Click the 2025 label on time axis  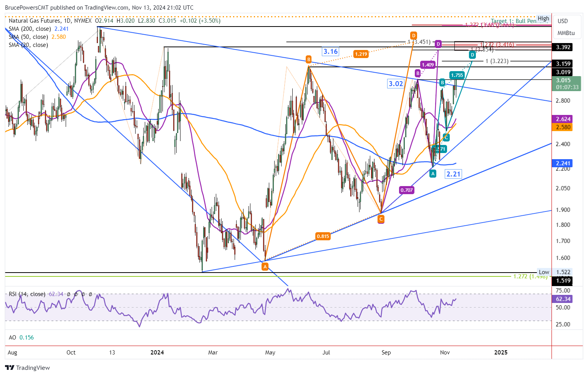click(x=500, y=353)
